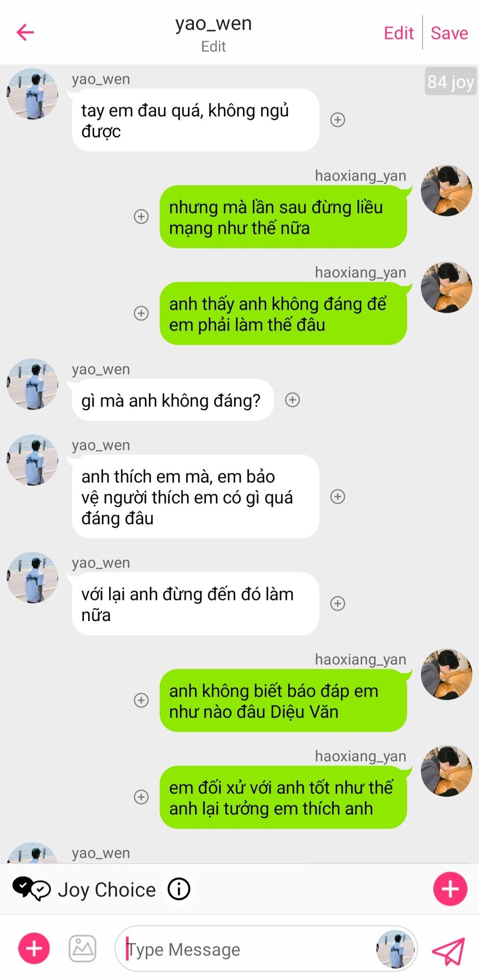Tap yao_wen avatar next to first message
This screenshot has height=980, width=479.
coord(32,94)
